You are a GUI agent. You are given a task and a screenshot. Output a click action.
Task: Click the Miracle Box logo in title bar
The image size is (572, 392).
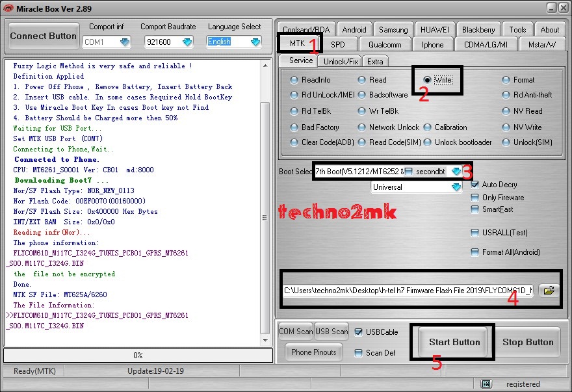(8, 7)
